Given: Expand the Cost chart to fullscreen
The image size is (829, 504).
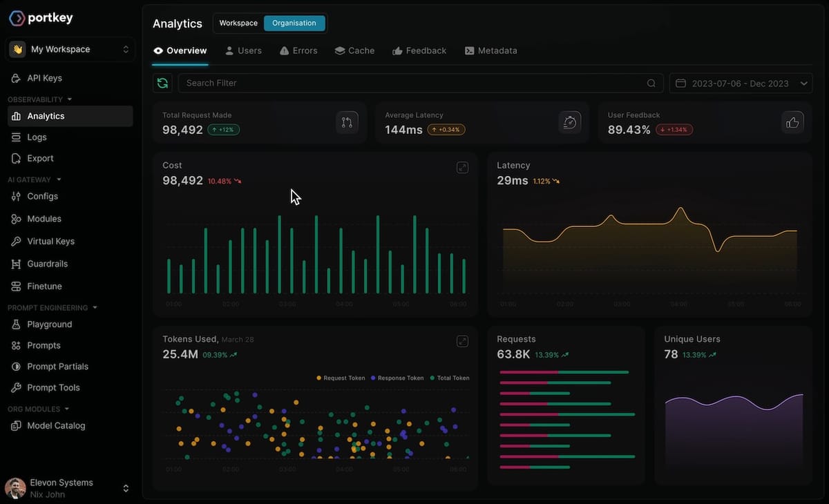Looking at the screenshot, I should pos(462,168).
